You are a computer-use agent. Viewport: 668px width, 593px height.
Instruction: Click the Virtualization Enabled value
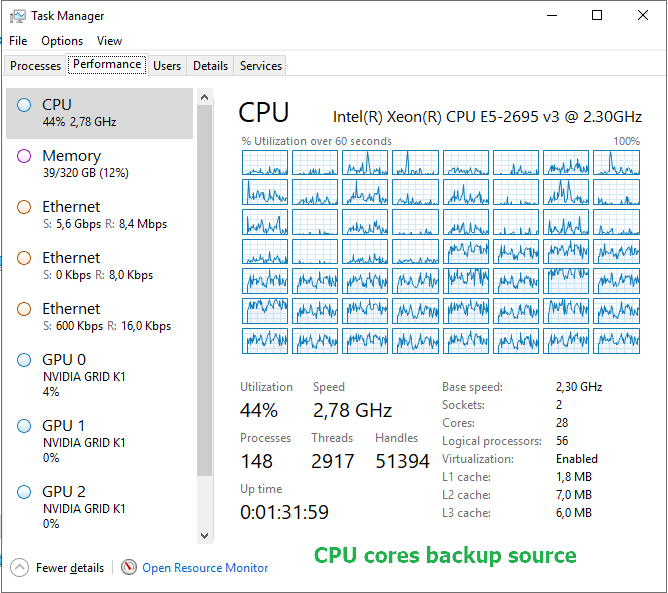point(576,459)
